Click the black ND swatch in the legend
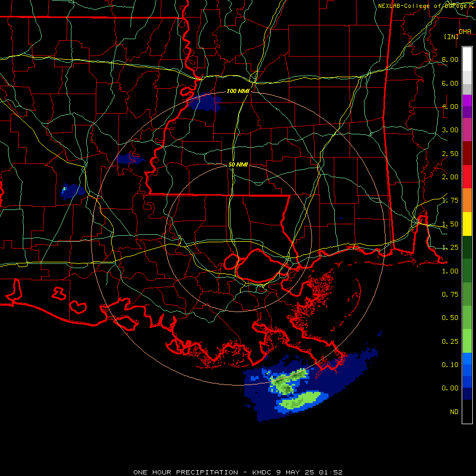The image size is (476, 476). [x=467, y=411]
